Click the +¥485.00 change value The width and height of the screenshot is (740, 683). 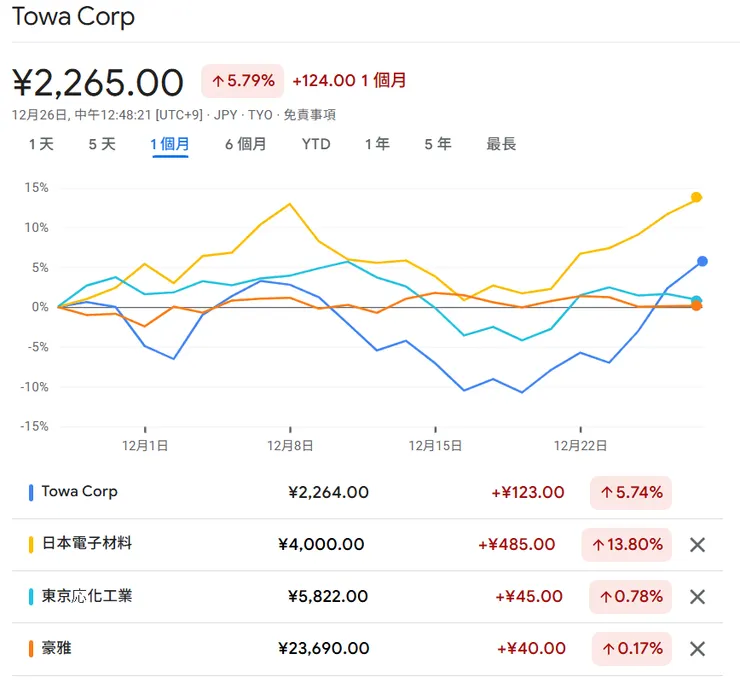coord(517,545)
